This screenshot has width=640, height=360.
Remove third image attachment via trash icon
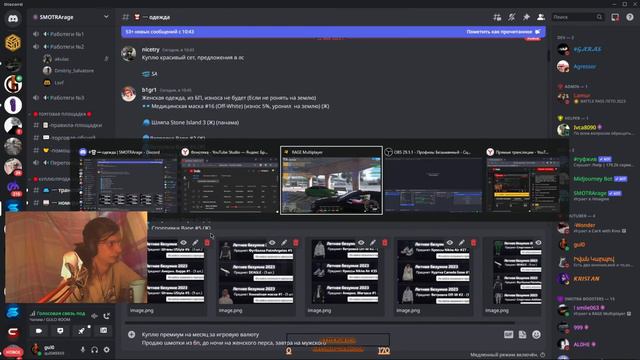385,242
